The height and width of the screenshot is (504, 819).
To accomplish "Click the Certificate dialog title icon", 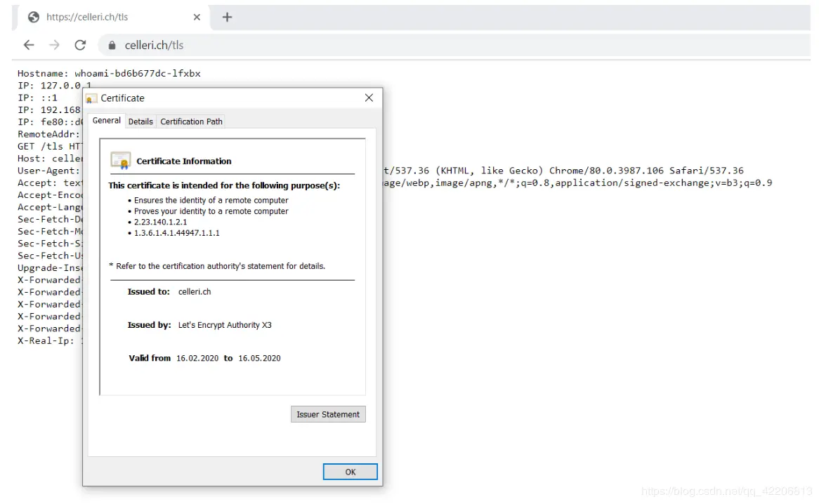I will tap(91, 98).
